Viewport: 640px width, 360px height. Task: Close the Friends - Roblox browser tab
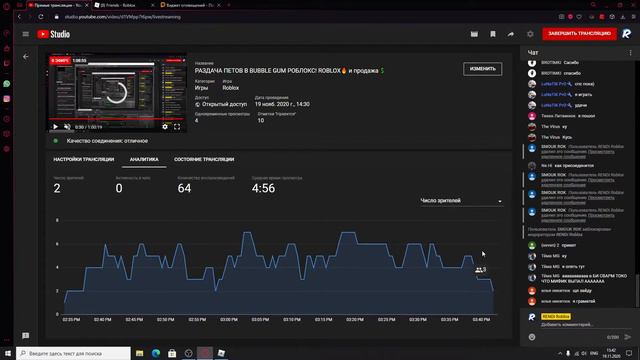153,5
